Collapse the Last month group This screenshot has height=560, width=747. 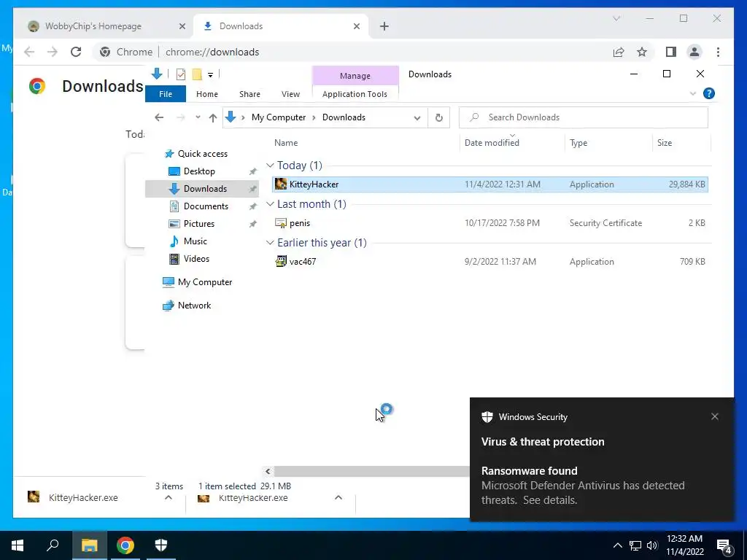(x=270, y=204)
